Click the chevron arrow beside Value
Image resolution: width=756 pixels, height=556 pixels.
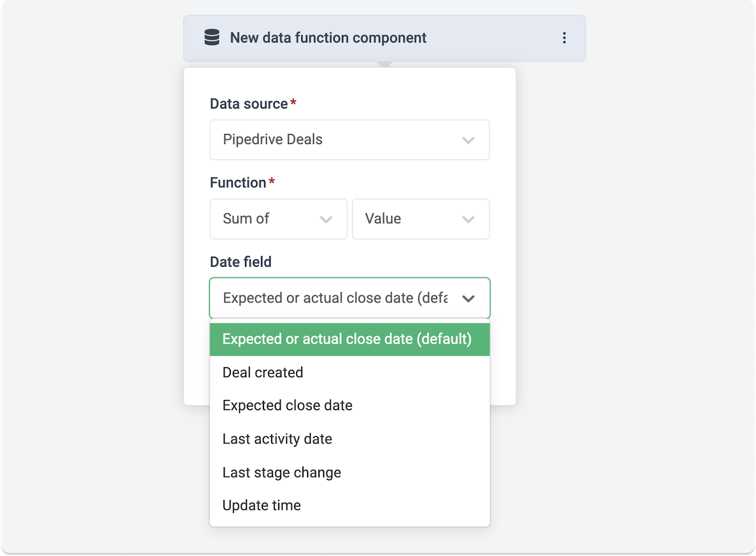[x=468, y=220]
